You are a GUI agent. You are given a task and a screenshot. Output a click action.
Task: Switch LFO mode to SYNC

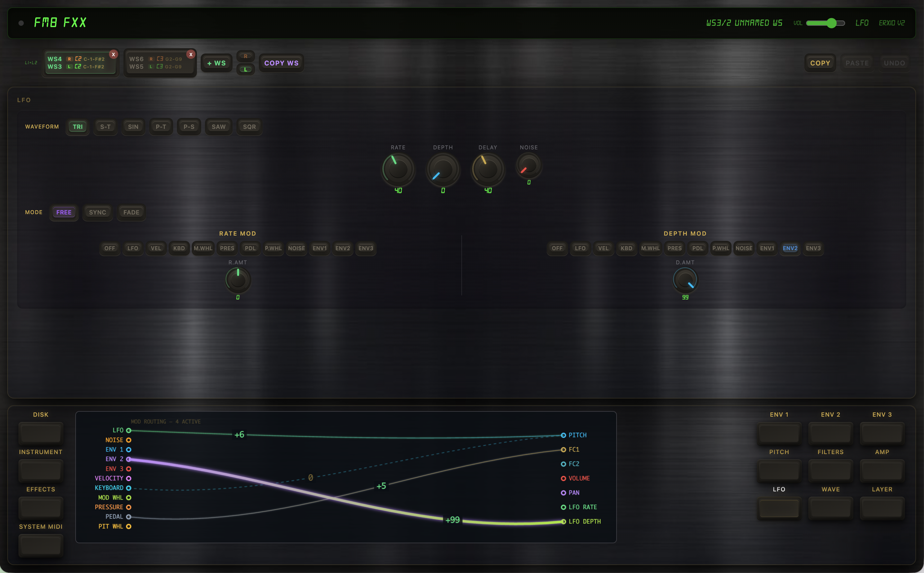(97, 212)
